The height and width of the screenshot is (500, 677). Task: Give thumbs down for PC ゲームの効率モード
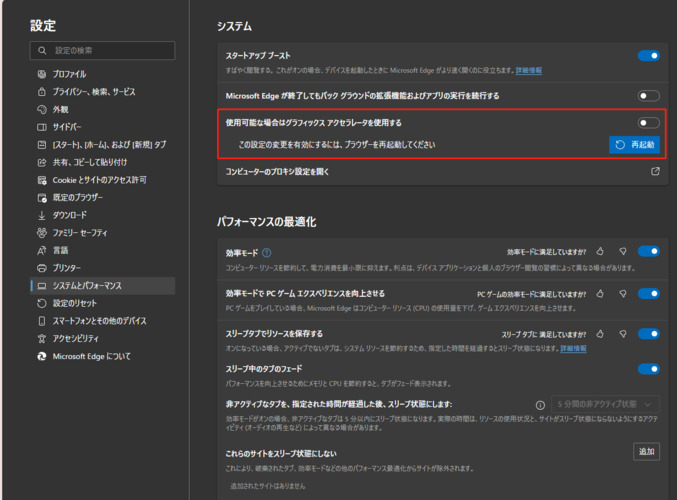click(x=623, y=294)
